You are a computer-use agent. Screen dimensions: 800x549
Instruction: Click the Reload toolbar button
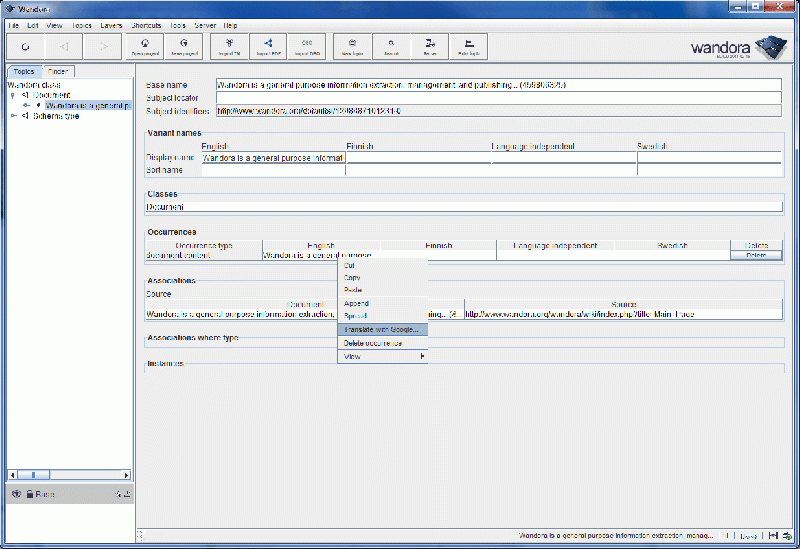pyautogui.click(x=25, y=46)
